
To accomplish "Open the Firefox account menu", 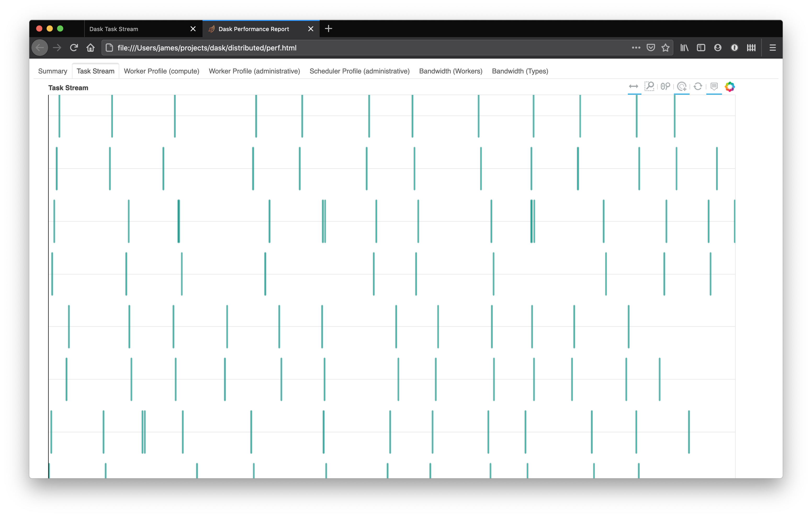I will tap(718, 48).
